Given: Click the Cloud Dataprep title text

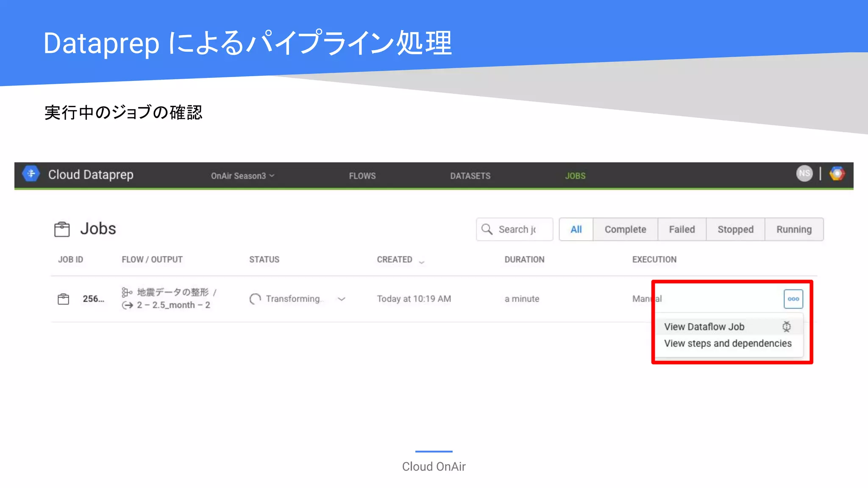Looking at the screenshot, I should point(91,175).
